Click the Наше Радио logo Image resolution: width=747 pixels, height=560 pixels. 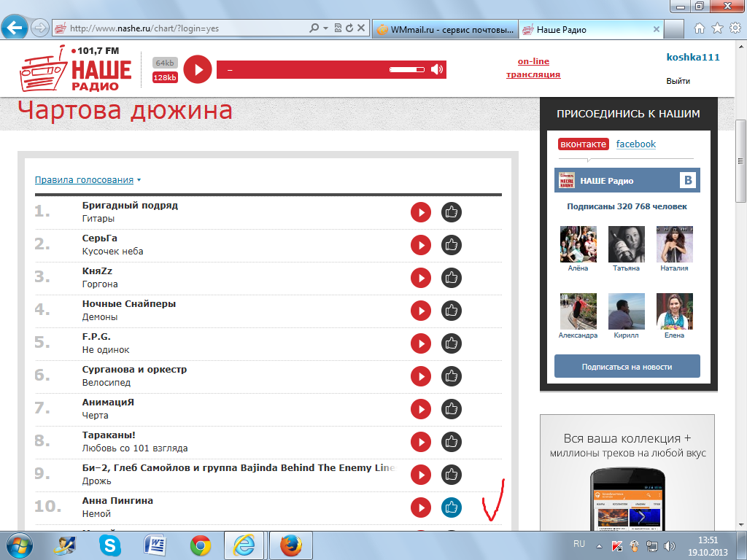pos(75,69)
